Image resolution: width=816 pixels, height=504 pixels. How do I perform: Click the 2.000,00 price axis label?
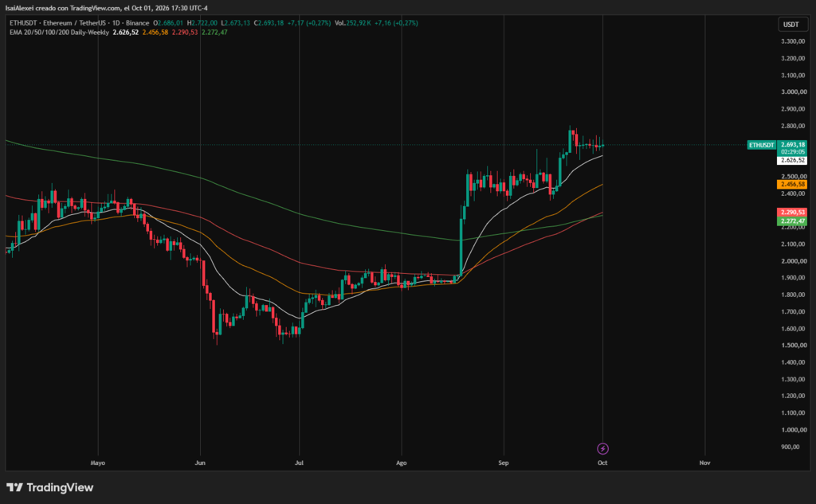click(x=793, y=261)
